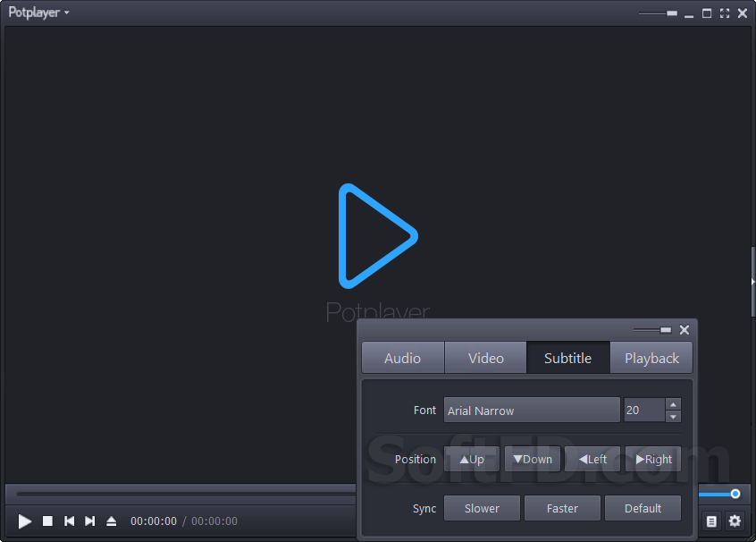Switch to the Audio tab
Screen dimensions: 756x542
point(403,358)
